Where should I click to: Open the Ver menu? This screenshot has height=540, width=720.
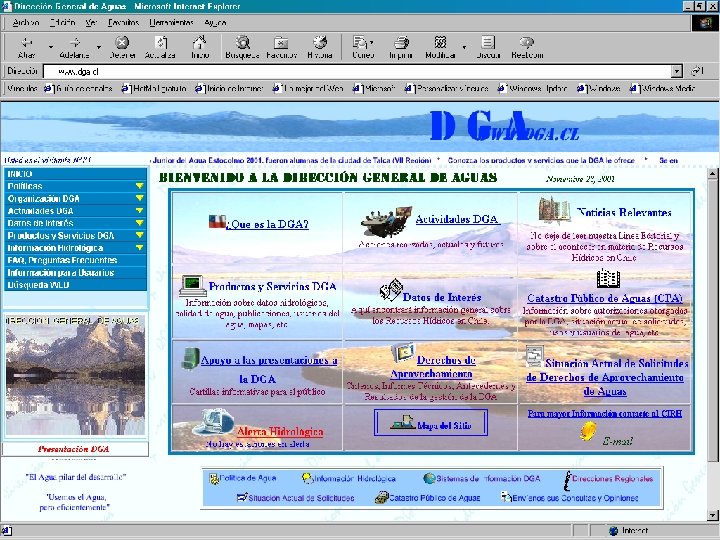pos(91,22)
